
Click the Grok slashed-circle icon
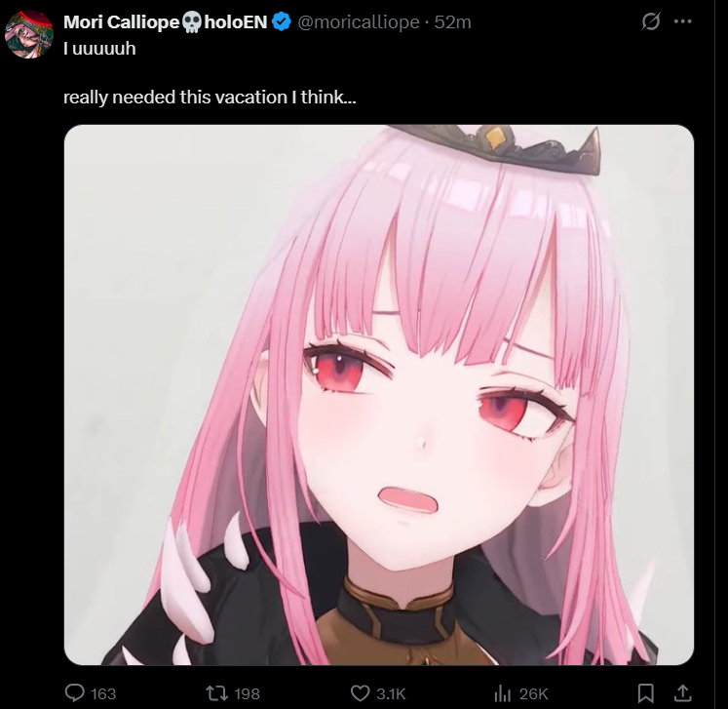[x=650, y=21]
